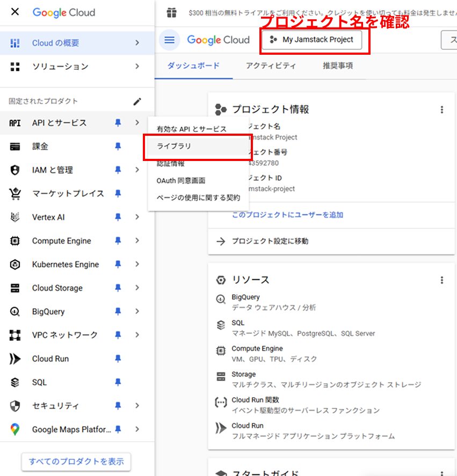Select ページの使用に関する契約 submenu item
The image size is (457, 476).
(x=198, y=197)
